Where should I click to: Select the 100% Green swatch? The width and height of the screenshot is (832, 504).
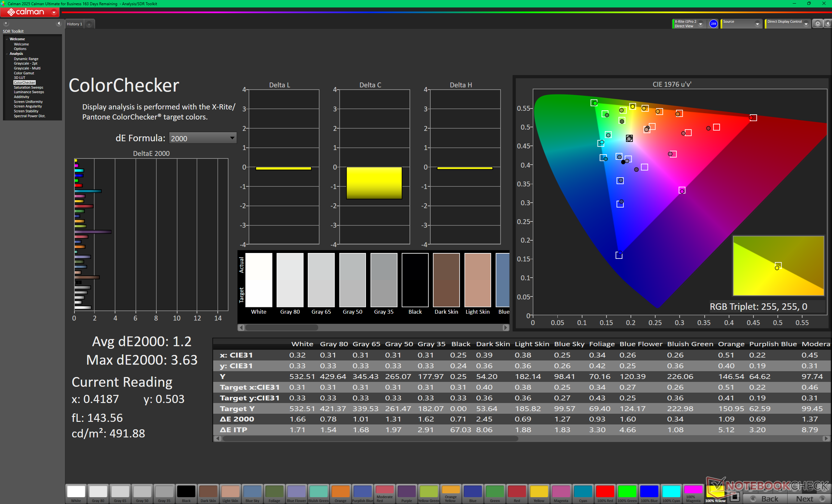point(627,494)
